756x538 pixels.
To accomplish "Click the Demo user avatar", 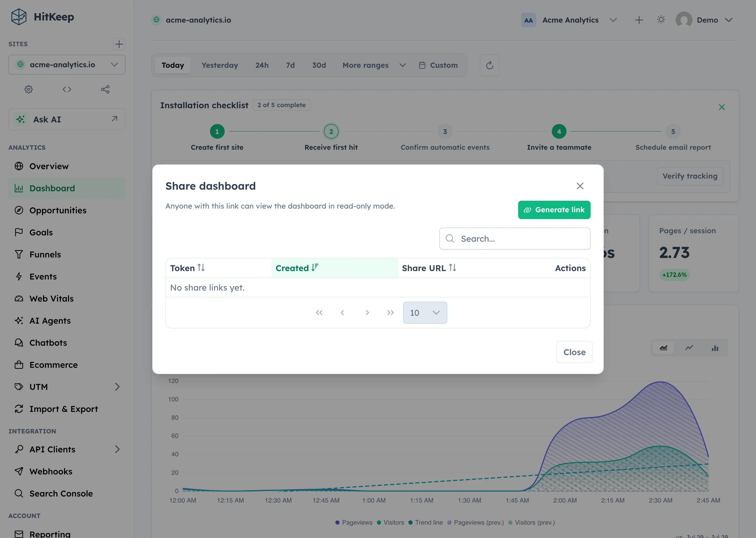I will (684, 20).
